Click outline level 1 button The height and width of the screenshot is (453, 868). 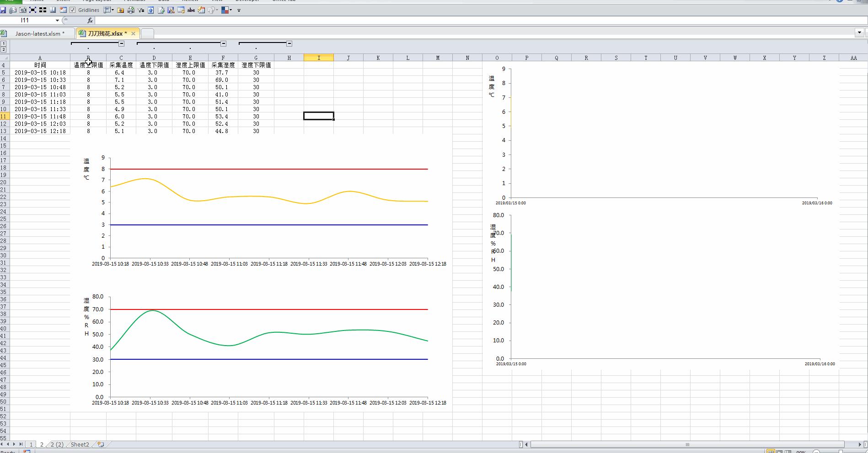click(x=4, y=44)
